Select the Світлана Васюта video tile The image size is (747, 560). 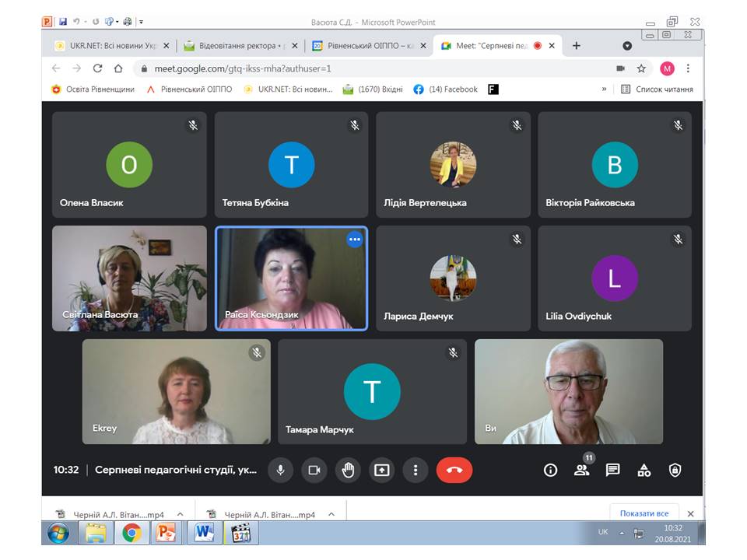tap(129, 278)
